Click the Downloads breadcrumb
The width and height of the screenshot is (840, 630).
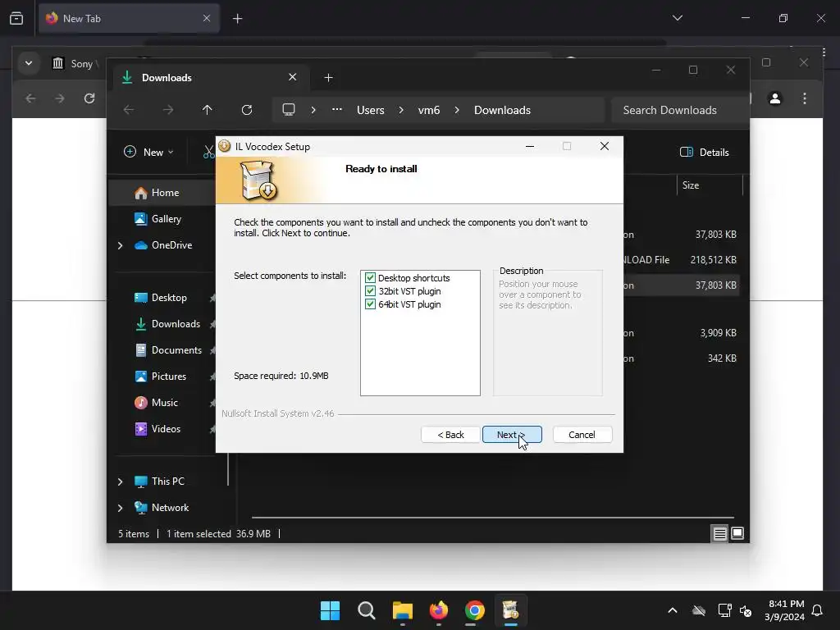[503, 110]
